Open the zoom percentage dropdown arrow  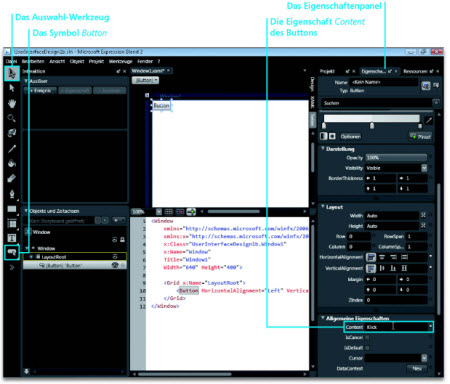(x=159, y=212)
